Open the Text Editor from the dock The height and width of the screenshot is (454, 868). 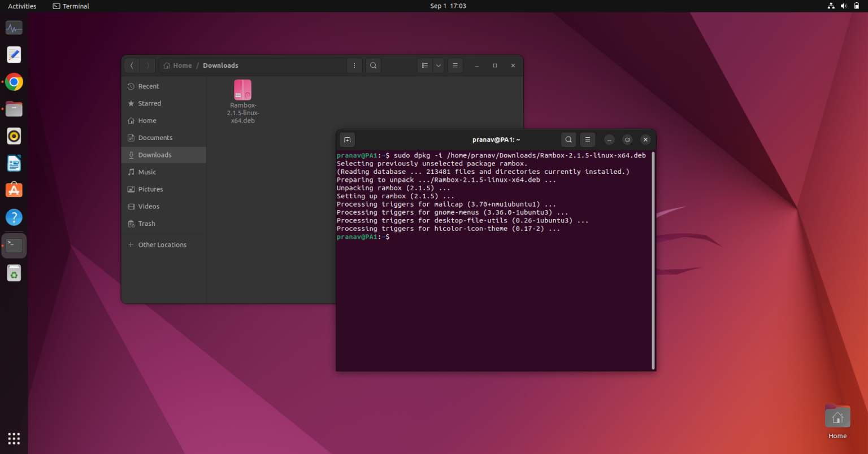(x=14, y=54)
